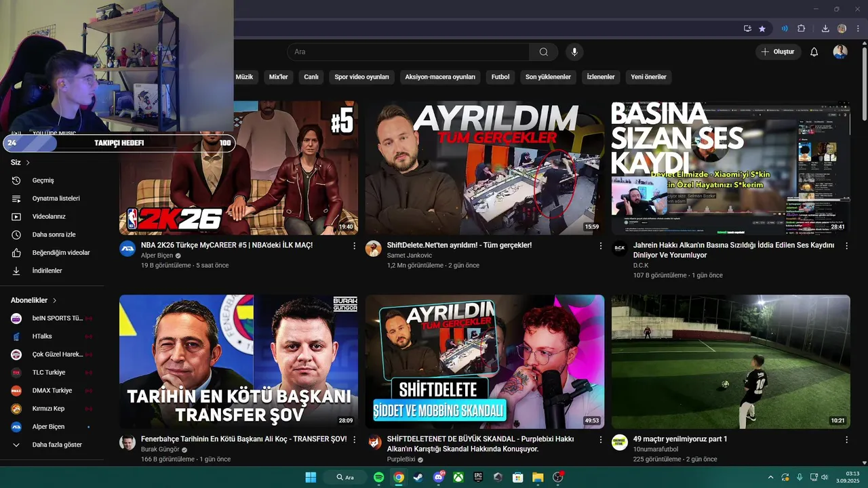Viewport: 868px width, 488px height.
Task: Expand the Abonelikler section chevron
Action: (x=54, y=300)
